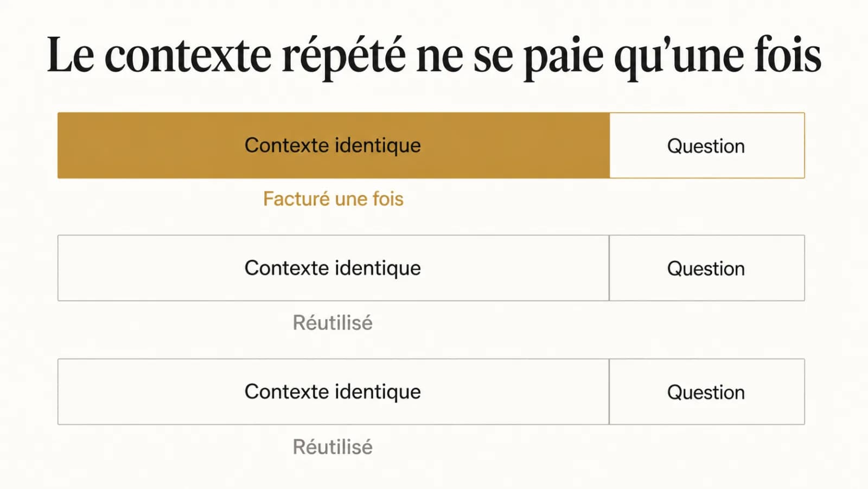This screenshot has height=489, width=868.
Task: Select the middle row's Contexte identique box
Action: 334,268
